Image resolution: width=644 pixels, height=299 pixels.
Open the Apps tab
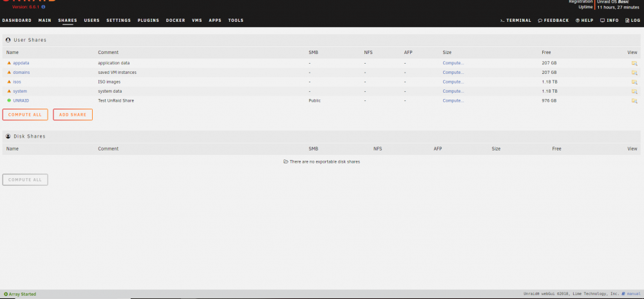tap(215, 21)
